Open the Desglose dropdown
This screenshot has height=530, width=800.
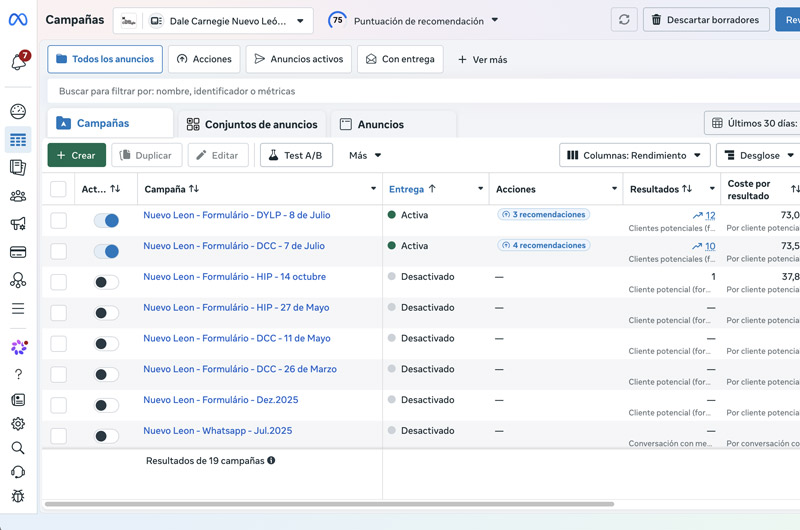pos(759,155)
